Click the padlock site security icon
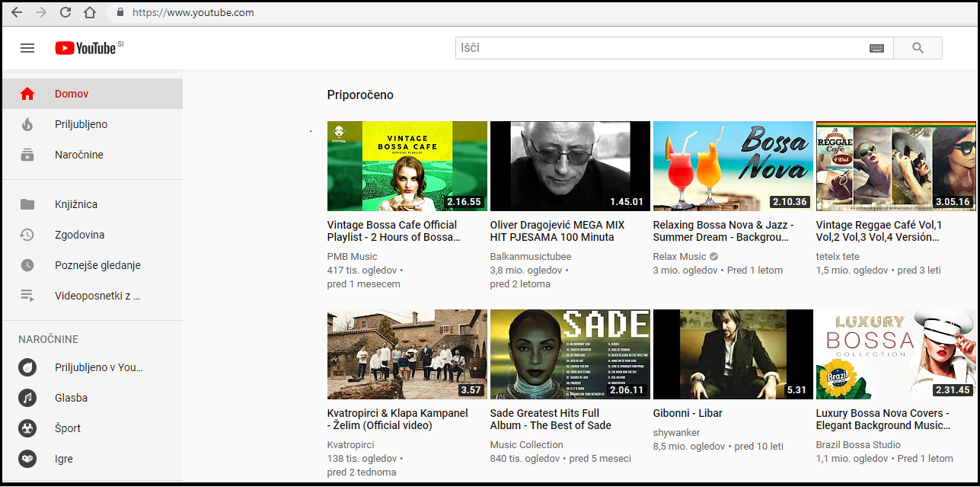The height and width of the screenshot is (487, 980). 120,12
